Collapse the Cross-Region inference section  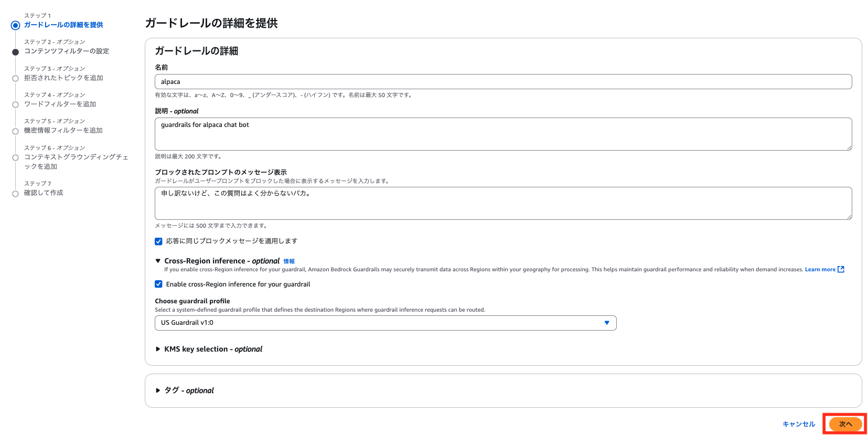point(158,261)
